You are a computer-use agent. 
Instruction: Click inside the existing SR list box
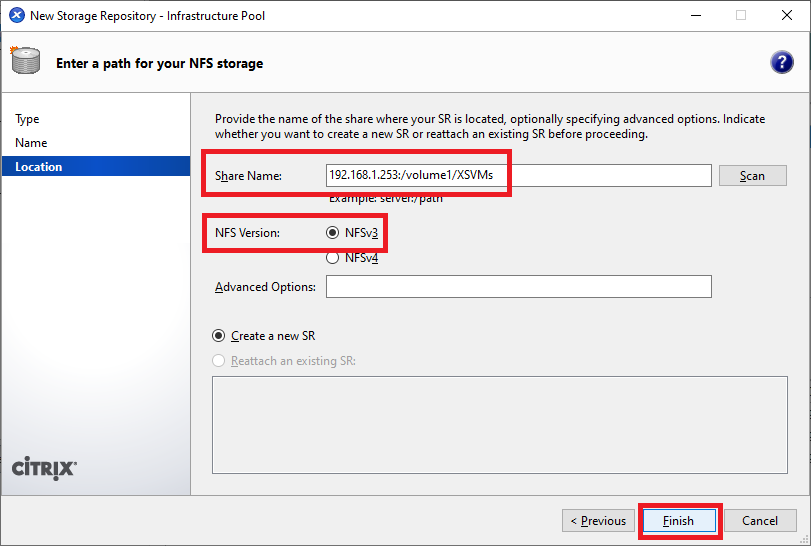[499, 424]
